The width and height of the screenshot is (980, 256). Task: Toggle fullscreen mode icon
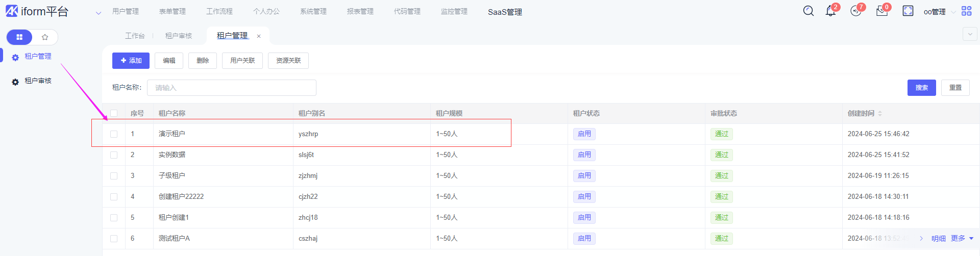point(908,11)
